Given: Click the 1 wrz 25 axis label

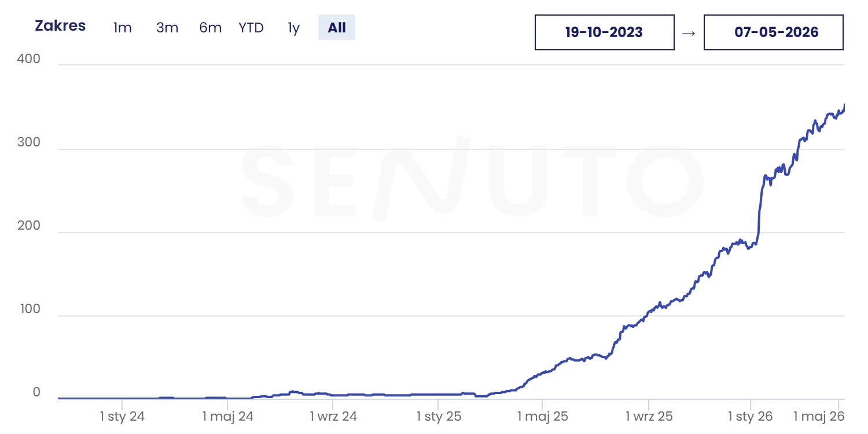Looking at the screenshot, I should point(649,416).
